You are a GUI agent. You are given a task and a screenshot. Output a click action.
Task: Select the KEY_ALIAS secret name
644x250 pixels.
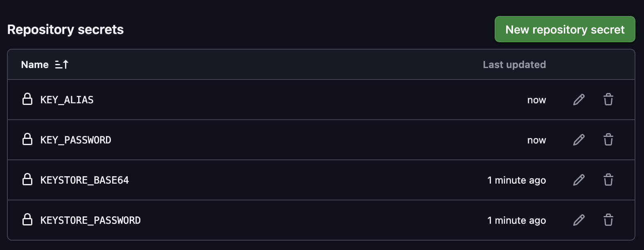coord(67,100)
